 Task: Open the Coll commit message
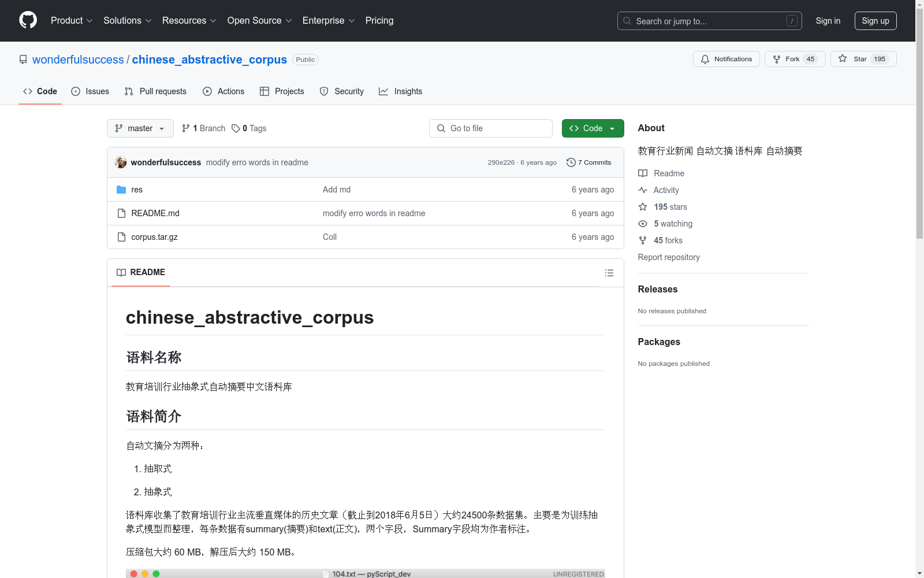(330, 237)
